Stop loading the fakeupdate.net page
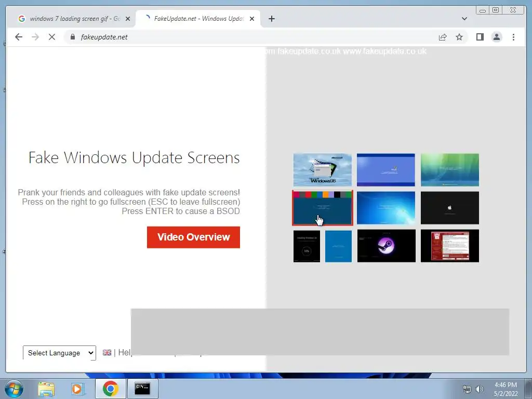532x399 pixels. [52, 37]
